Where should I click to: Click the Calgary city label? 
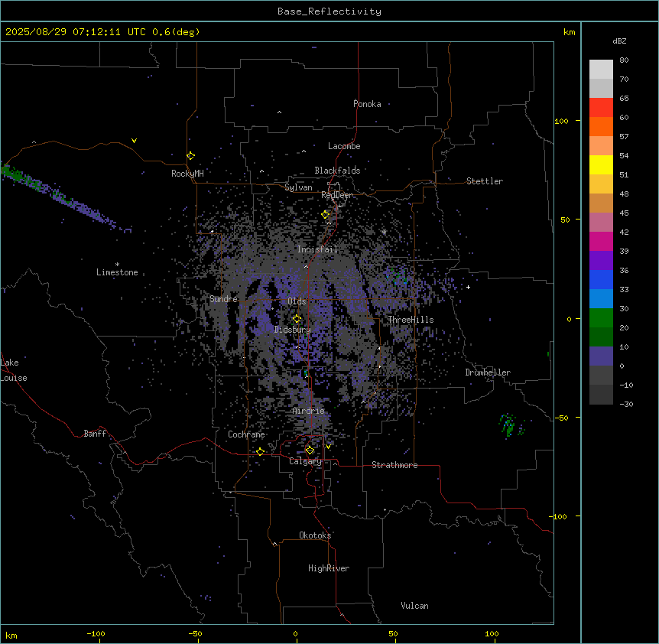pyautogui.click(x=305, y=461)
